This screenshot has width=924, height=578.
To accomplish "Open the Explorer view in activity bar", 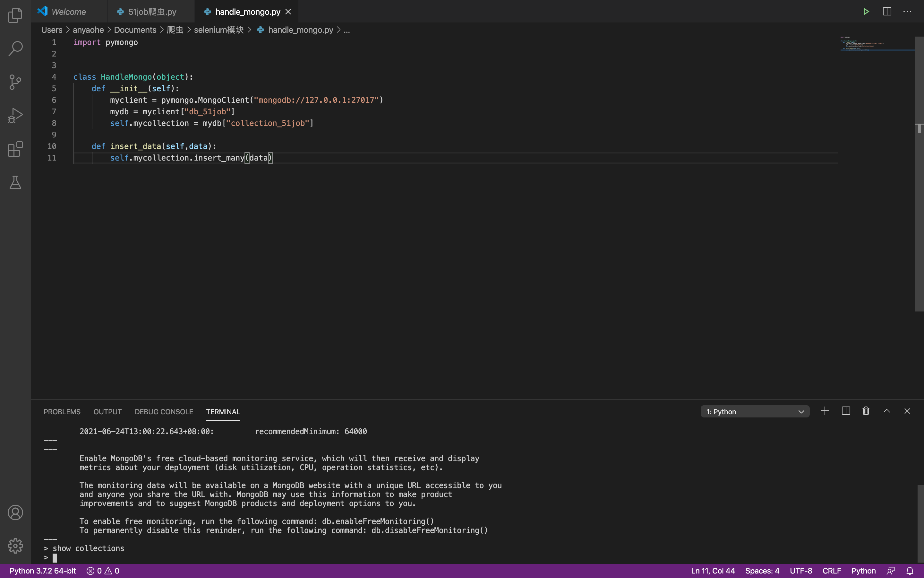I will [x=15, y=15].
